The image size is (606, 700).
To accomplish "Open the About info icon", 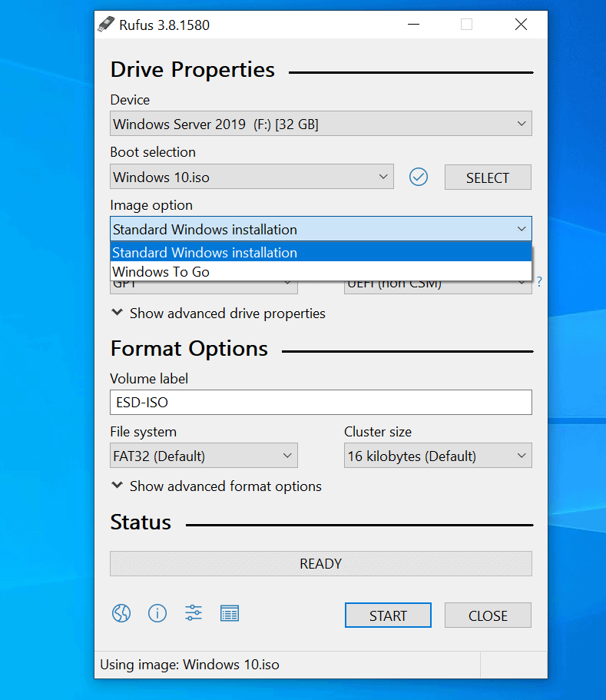I will [x=157, y=612].
